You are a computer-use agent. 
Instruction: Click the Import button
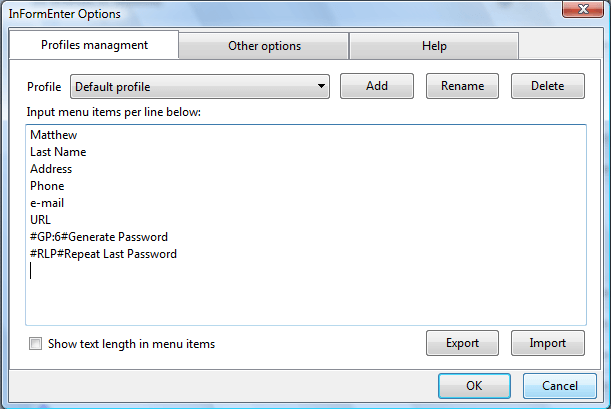pos(547,343)
